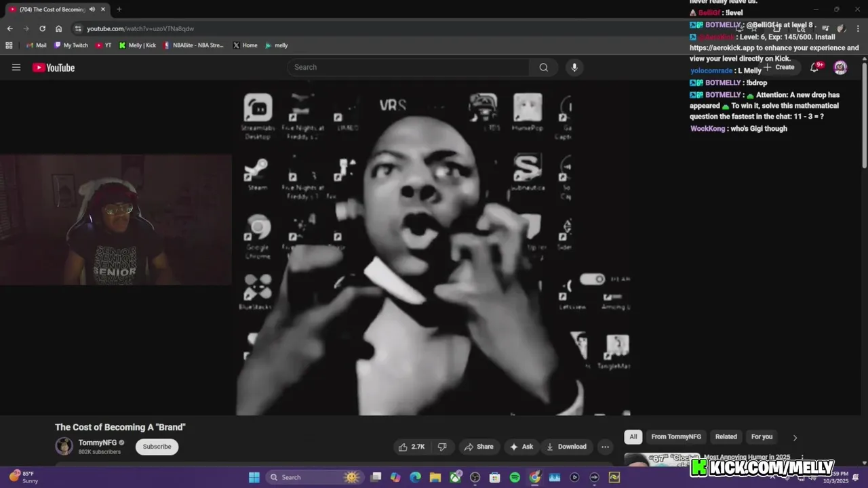Open File Explorer from the taskbar
Screen dimensions: 868x488
point(435,477)
